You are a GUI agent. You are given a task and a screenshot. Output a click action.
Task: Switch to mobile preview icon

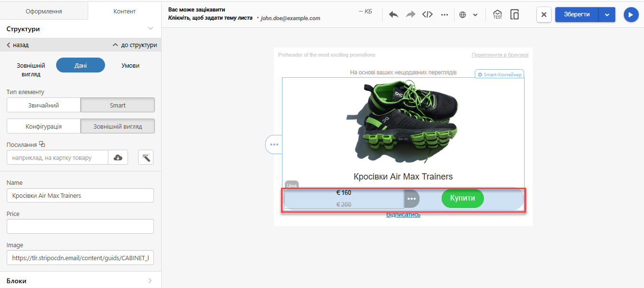[x=515, y=14]
